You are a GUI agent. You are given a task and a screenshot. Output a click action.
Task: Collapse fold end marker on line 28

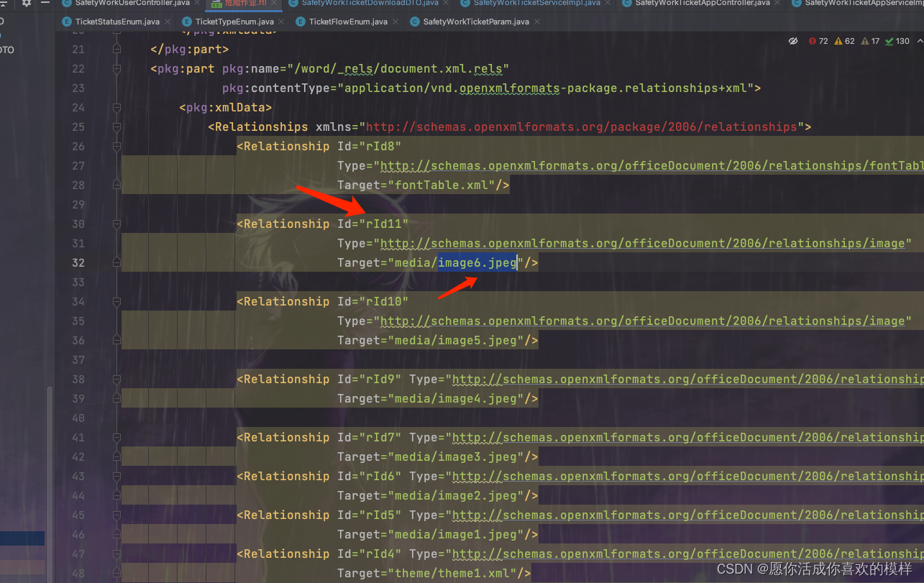point(115,185)
